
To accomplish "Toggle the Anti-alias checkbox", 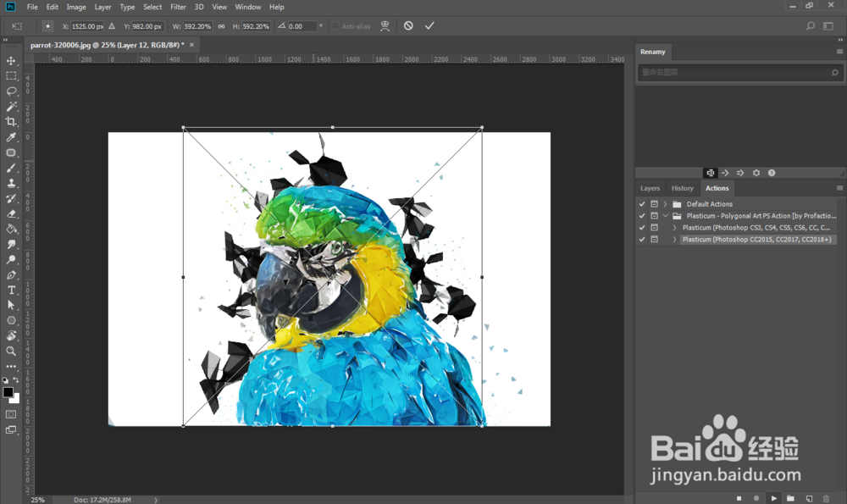I will (x=335, y=26).
